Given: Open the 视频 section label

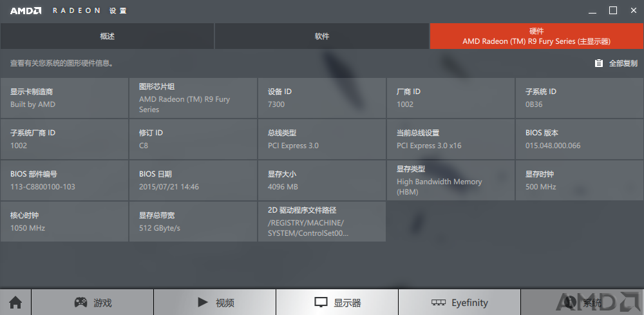Looking at the screenshot, I should pyautogui.click(x=225, y=303).
